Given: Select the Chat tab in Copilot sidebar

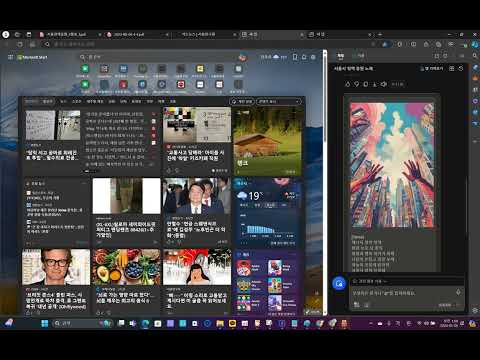Looking at the screenshot, I should [340, 56].
